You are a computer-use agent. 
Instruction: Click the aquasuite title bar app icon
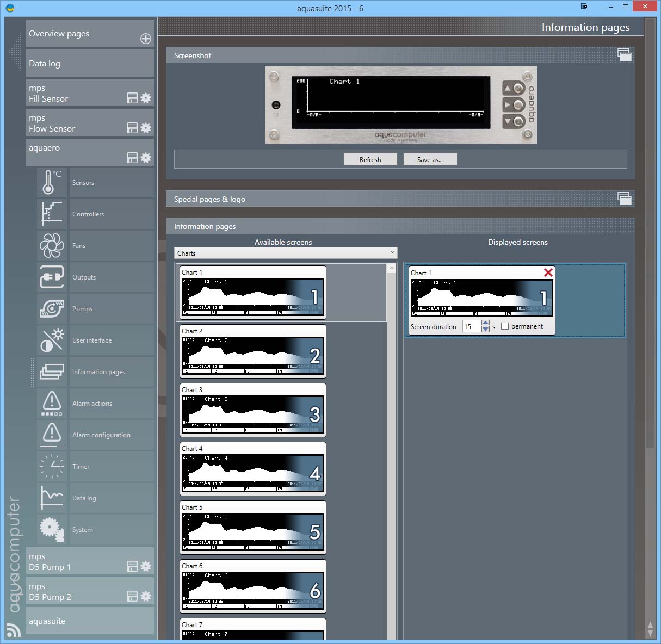pyautogui.click(x=10, y=8)
